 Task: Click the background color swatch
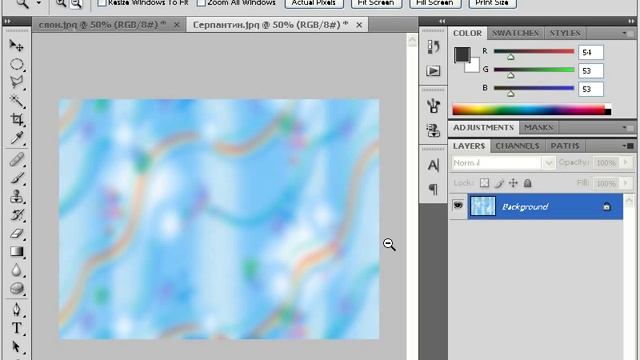tap(473, 66)
